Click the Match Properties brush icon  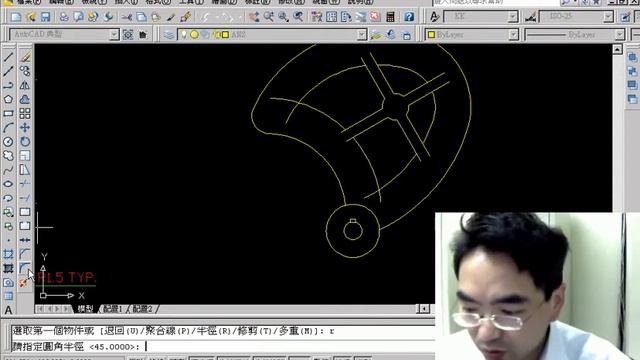[x=186, y=17]
